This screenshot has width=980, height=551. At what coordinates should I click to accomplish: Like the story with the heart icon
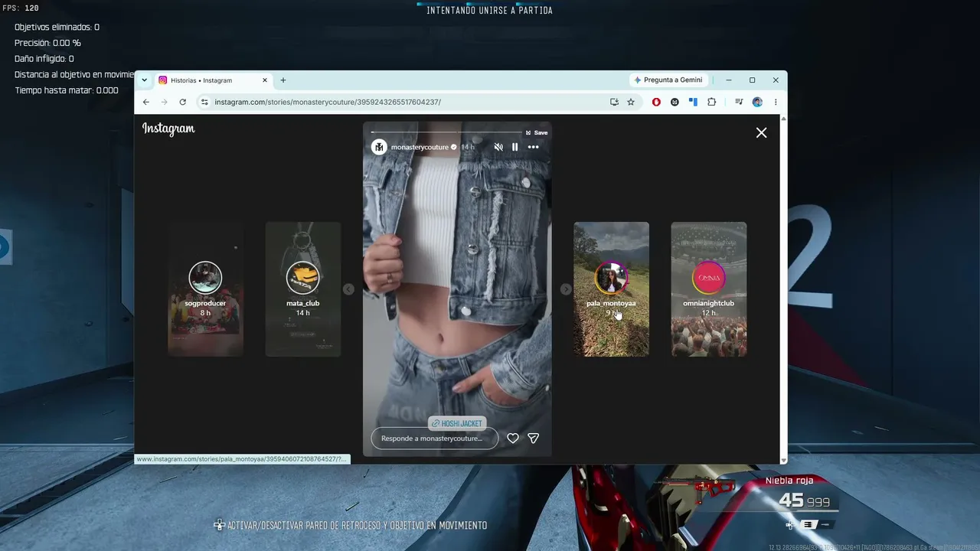[x=513, y=439]
